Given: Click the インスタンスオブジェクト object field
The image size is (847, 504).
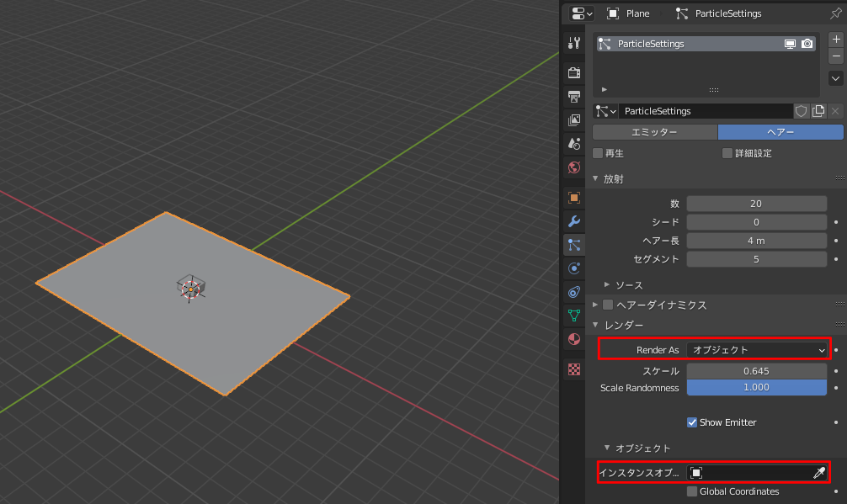Looking at the screenshot, I should tap(757, 473).
